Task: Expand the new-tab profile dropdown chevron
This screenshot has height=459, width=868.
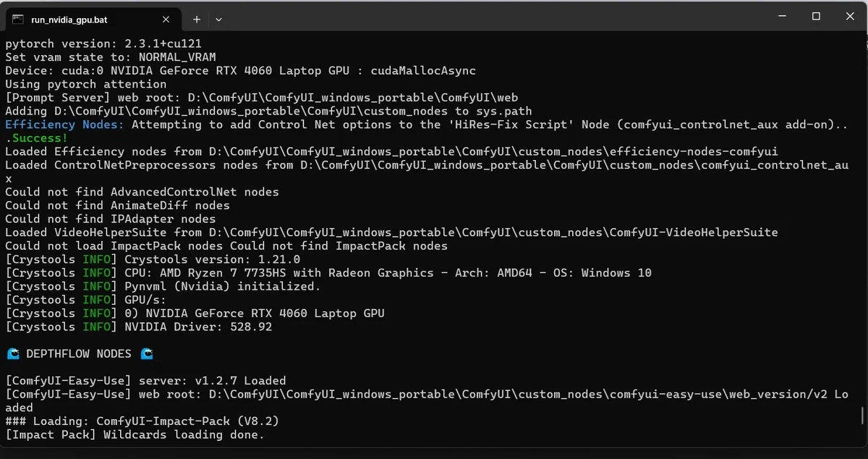Action: click(218, 20)
